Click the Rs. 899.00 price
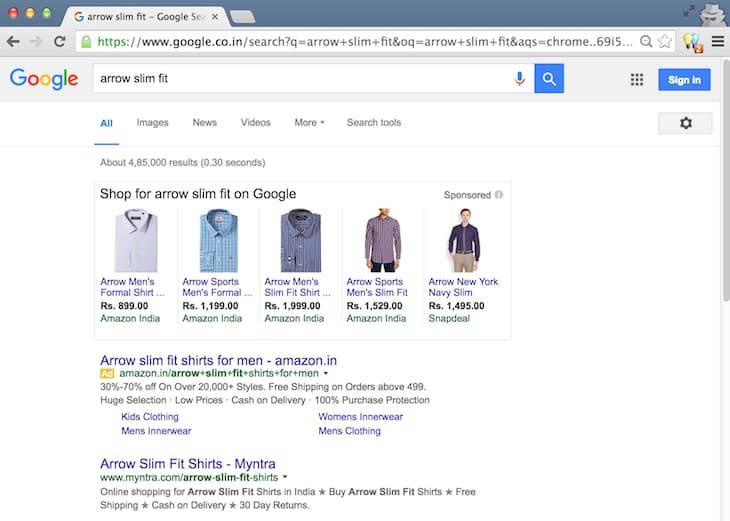This screenshot has width=730, height=521. 124,306
